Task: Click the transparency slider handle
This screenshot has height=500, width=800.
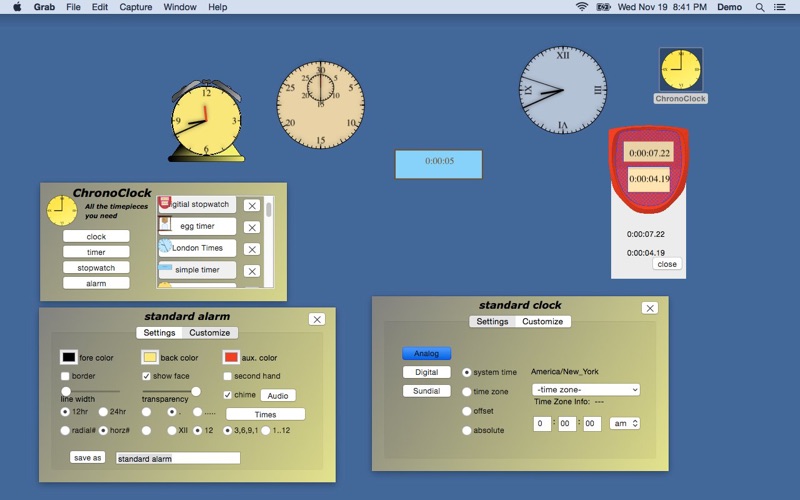Action: [x=195, y=391]
